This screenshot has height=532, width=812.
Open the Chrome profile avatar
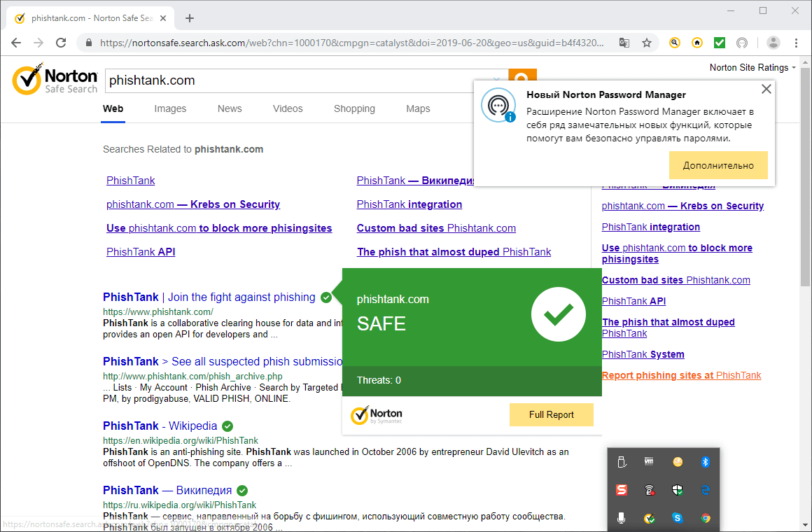tap(773, 43)
